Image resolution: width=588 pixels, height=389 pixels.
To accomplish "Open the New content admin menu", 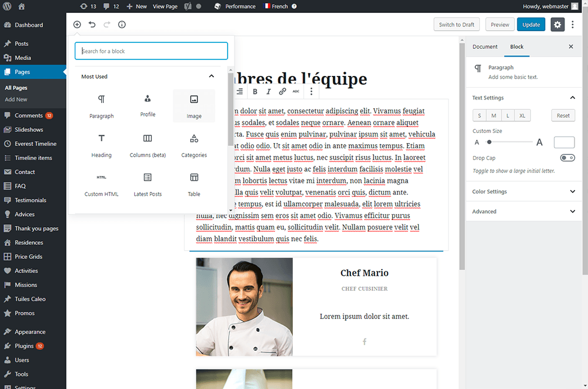I will 136,6.
